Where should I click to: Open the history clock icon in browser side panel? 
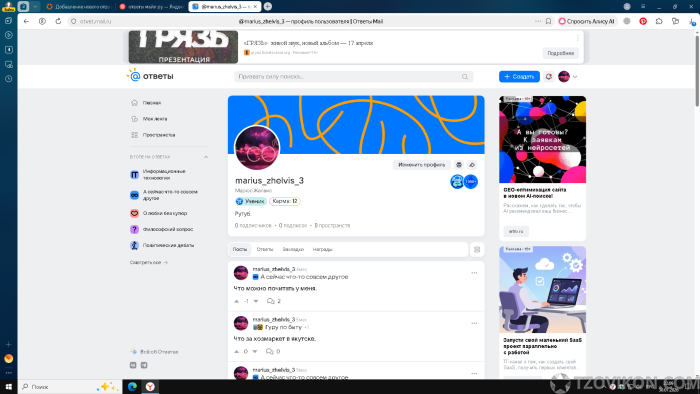point(8,79)
